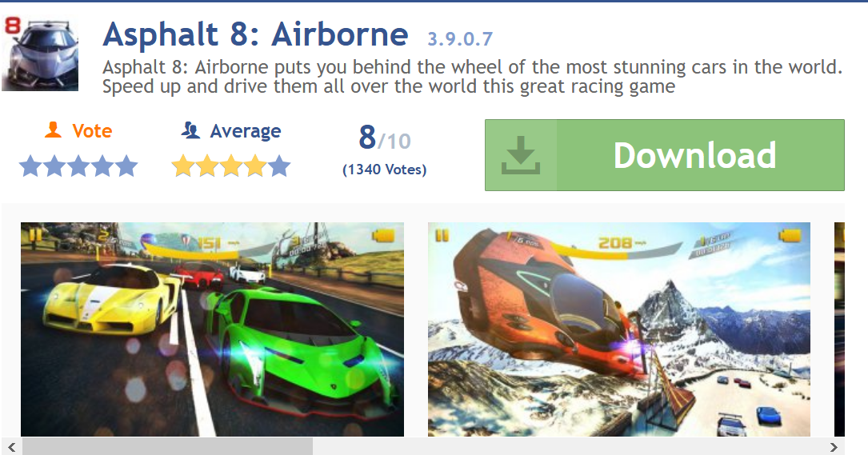Click the green Download button

[665, 155]
